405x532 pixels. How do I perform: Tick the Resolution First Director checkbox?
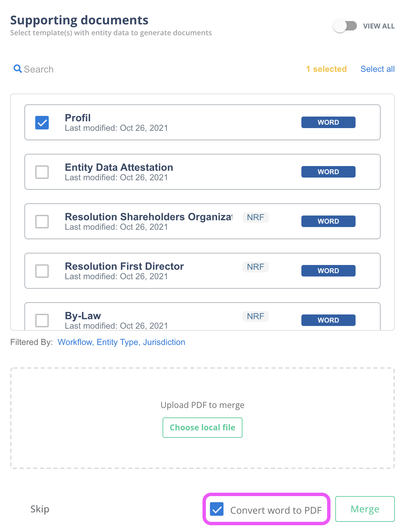pos(42,271)
